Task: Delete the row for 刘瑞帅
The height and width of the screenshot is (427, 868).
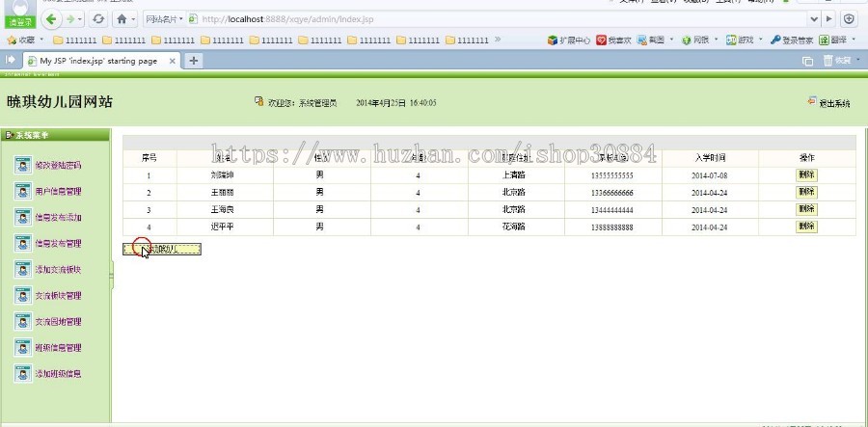Action: (x=806, y=175)
